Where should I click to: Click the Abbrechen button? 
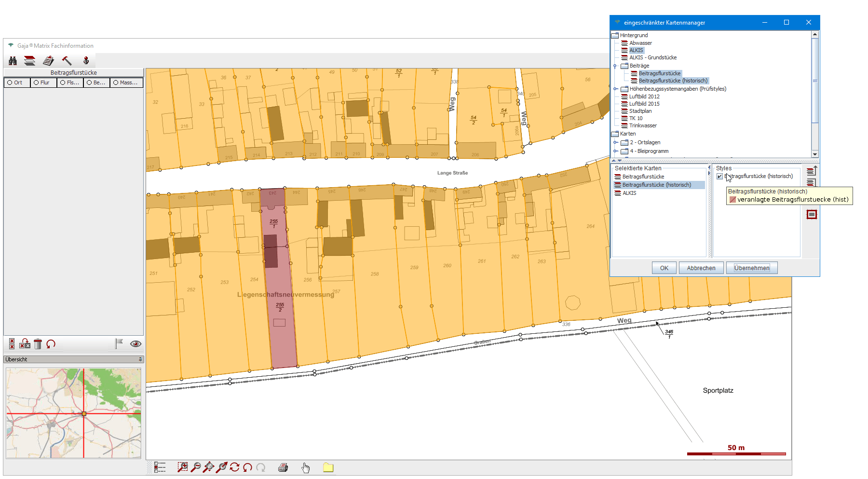click(701, 268)
